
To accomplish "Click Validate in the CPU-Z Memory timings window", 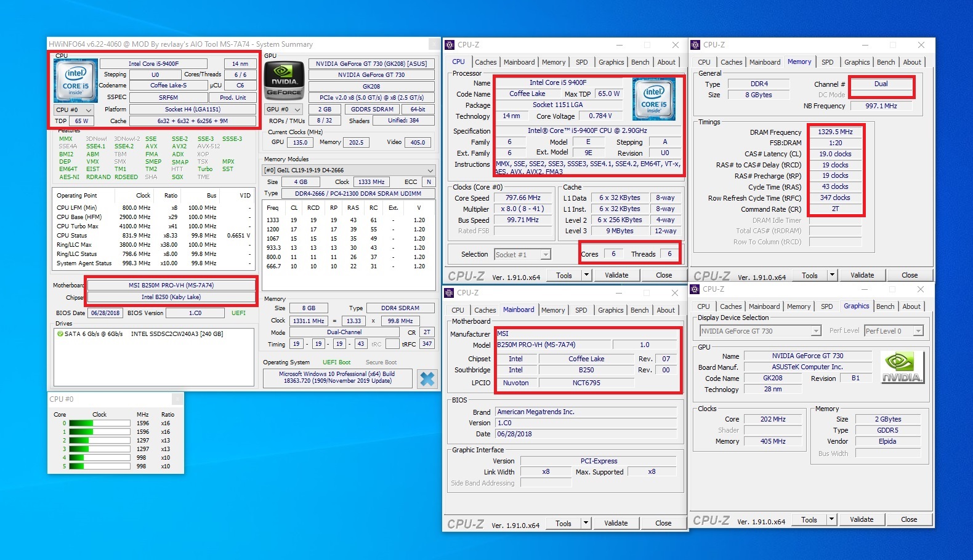I will pos(862,275).
